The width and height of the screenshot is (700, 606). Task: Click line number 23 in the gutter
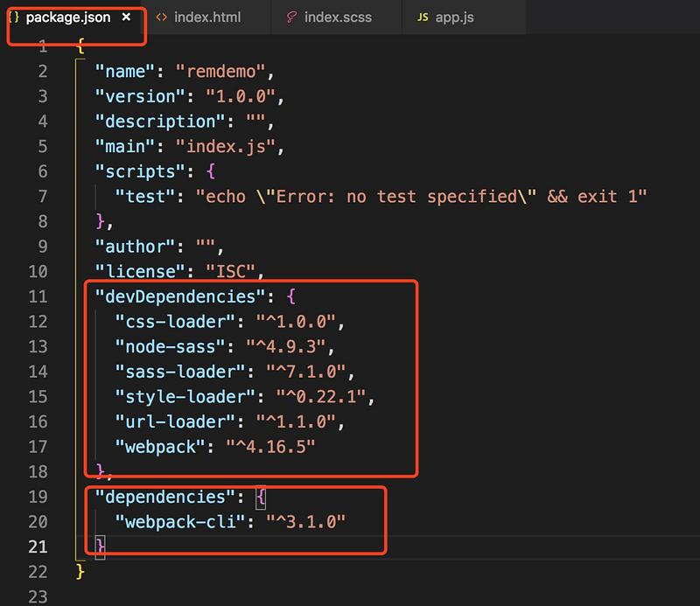pos(38,596)
